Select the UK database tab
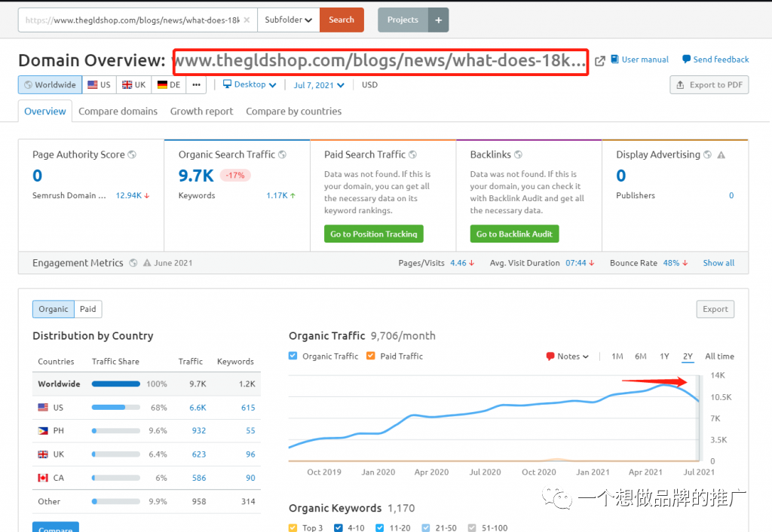Screen dimensions: 772x532 [134, 84]
